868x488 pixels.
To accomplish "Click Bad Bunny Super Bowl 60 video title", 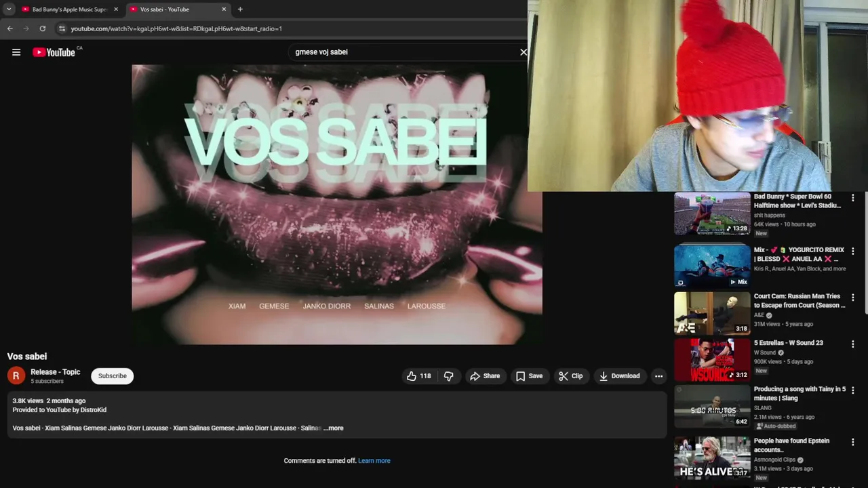I will pyautogui.click(x=797, y=201).
